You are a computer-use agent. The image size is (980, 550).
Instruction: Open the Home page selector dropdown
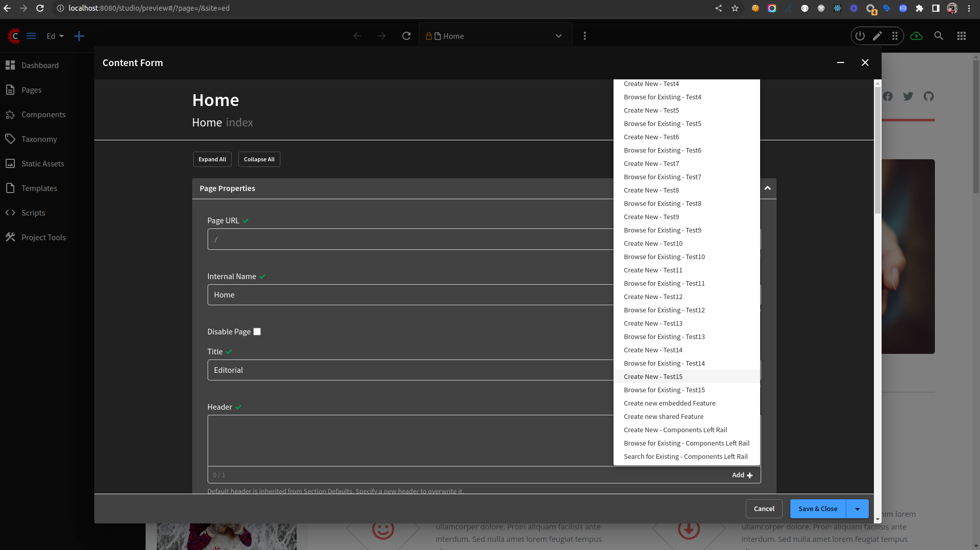(x=558, y=36)
